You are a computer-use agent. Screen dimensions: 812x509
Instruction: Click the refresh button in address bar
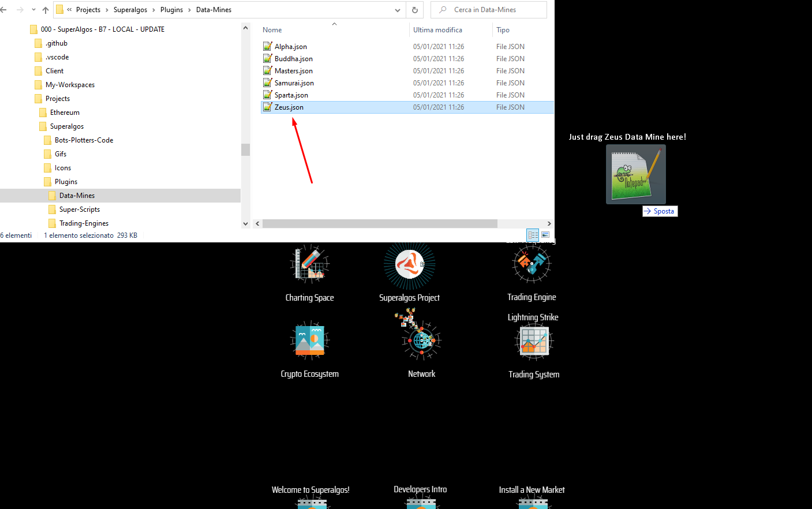coord(414,10)
